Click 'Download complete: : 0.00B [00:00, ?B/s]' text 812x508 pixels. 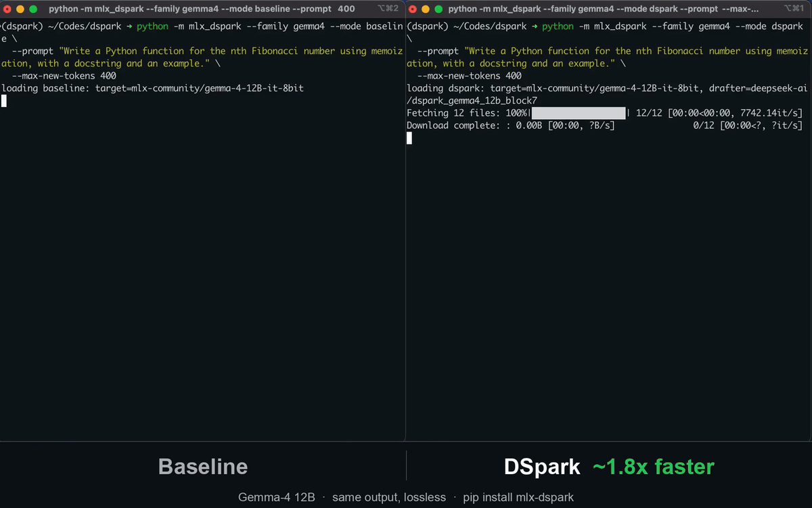pyautogui.click(x=511, y=126)
